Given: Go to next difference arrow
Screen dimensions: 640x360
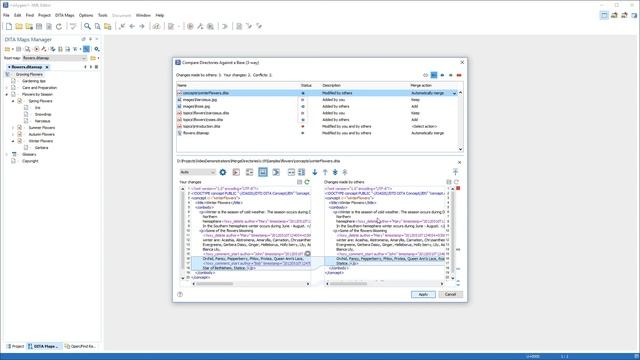Looking at the screenshot, I should click(x=314, y=172).
